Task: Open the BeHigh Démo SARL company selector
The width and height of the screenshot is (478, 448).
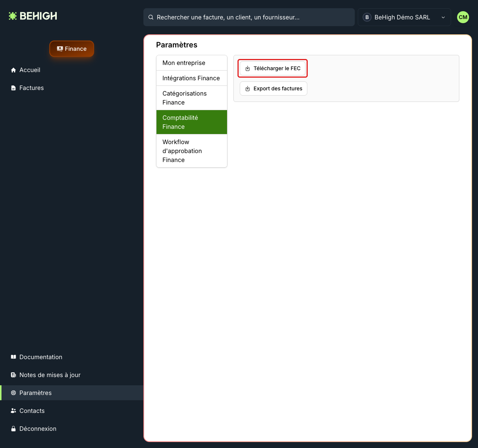Action: pos(404,17)
